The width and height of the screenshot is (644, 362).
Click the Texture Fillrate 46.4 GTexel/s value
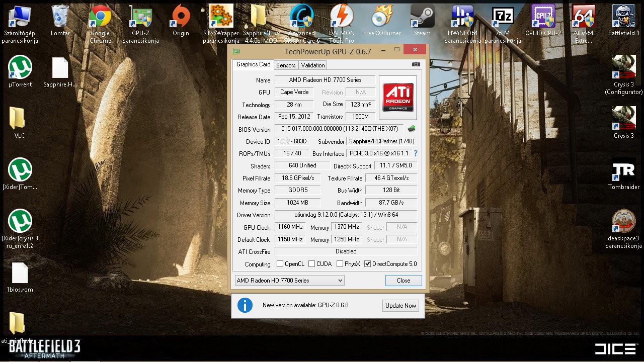(391, 178)
